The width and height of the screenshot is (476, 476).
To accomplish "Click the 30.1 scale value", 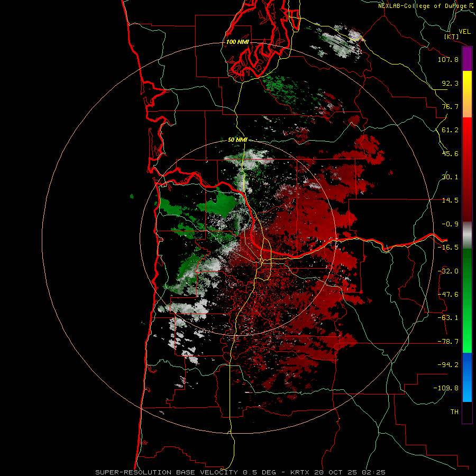I will pyautogui.click(x=450, y=177).
